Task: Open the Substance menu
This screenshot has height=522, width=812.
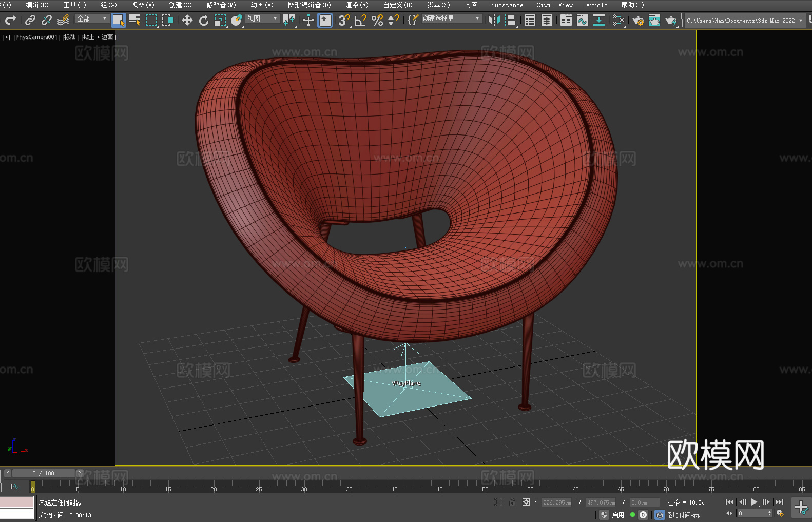Action: coord(507,5)
